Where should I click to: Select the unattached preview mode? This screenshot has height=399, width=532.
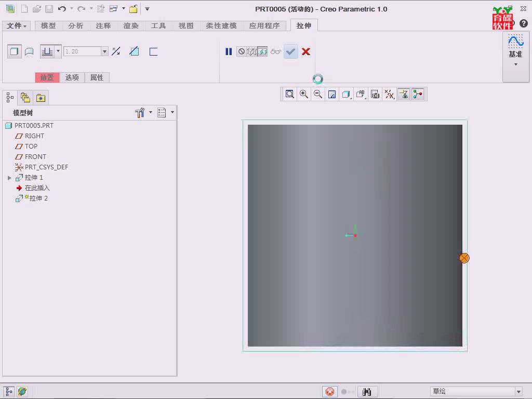[252, 51]
